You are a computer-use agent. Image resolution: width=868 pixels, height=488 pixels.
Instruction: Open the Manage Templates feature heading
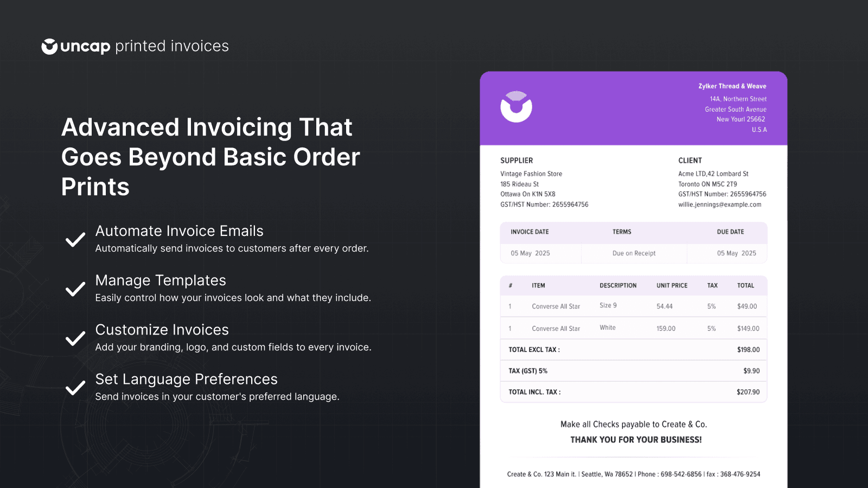(x=161, y=280)
